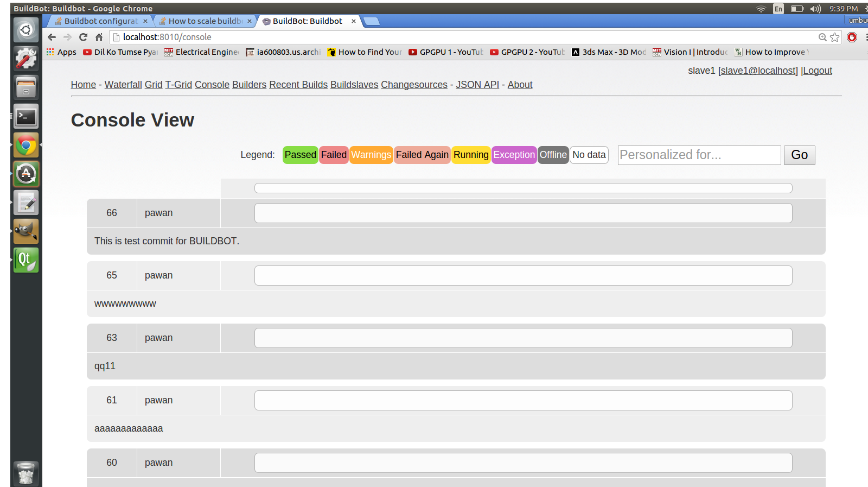This screenshot has height=487, width=868.
Task: Open How to Improve bookmark
Action: click(771, 52)
